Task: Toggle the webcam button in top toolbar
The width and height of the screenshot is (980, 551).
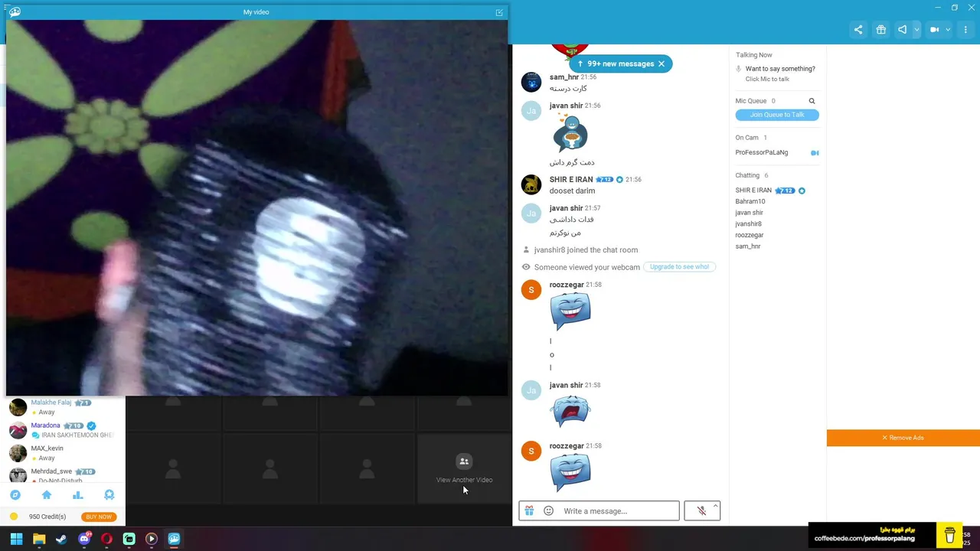Action: point(935,30)
